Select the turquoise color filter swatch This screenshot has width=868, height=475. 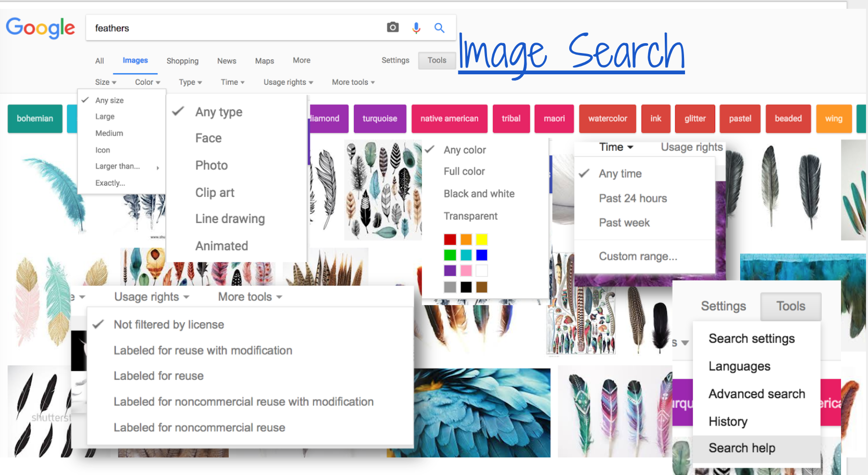tap(466, 255)
